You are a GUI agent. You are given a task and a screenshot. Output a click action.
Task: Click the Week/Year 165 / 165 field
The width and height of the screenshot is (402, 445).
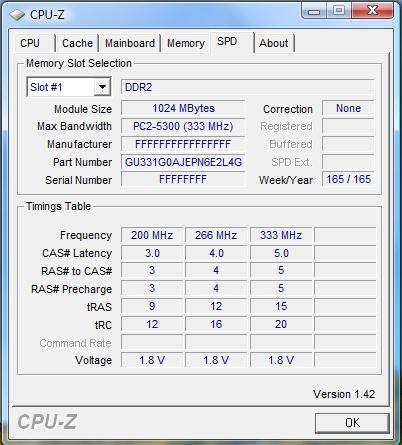point(348,179)
